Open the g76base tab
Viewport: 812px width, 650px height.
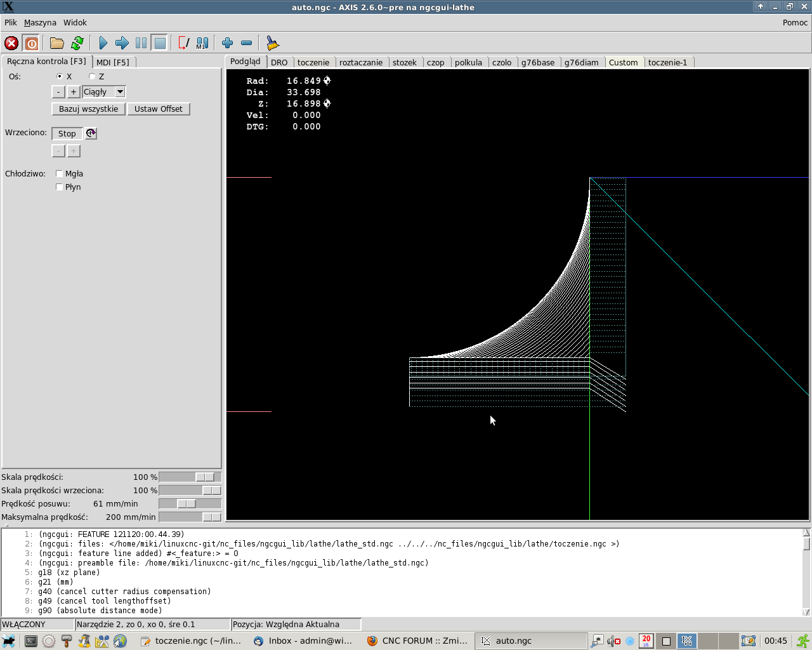point(538,62)
